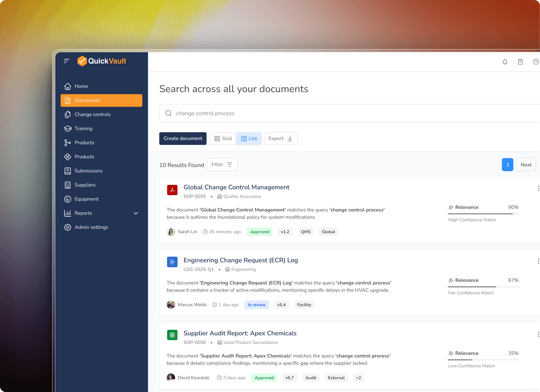Open the QuickVault logo home
The height and width of the screenshot is (392, 540).
coord(102,61)
